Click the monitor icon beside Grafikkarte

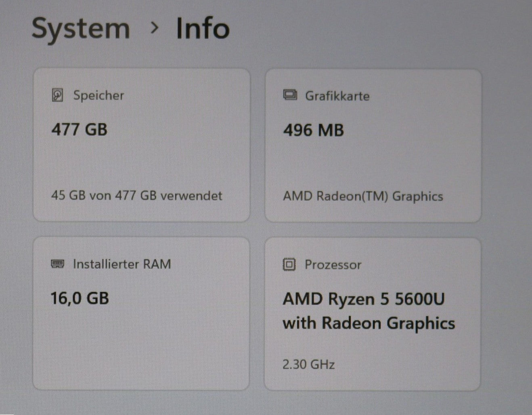[291, 95]
